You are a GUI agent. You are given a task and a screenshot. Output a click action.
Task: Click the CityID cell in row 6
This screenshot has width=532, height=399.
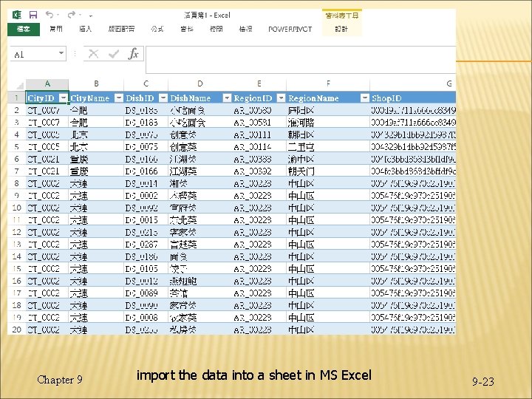point(47,159)
